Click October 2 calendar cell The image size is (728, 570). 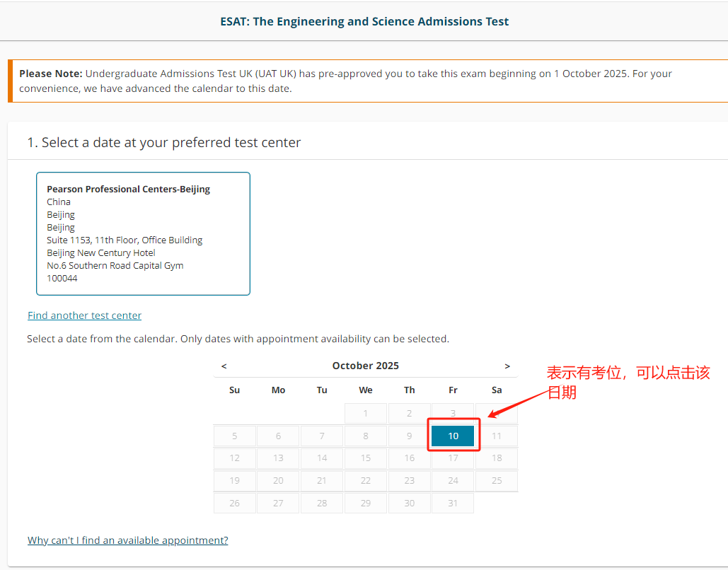(409, 414)
